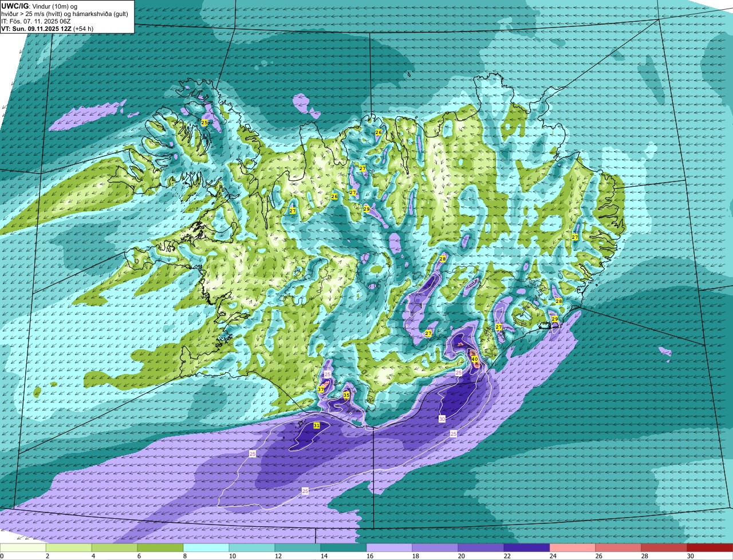The width and height of the screenshot is (733, 560).
Task: Click the legend scale number "20"
Action: [x=462, y=556]
